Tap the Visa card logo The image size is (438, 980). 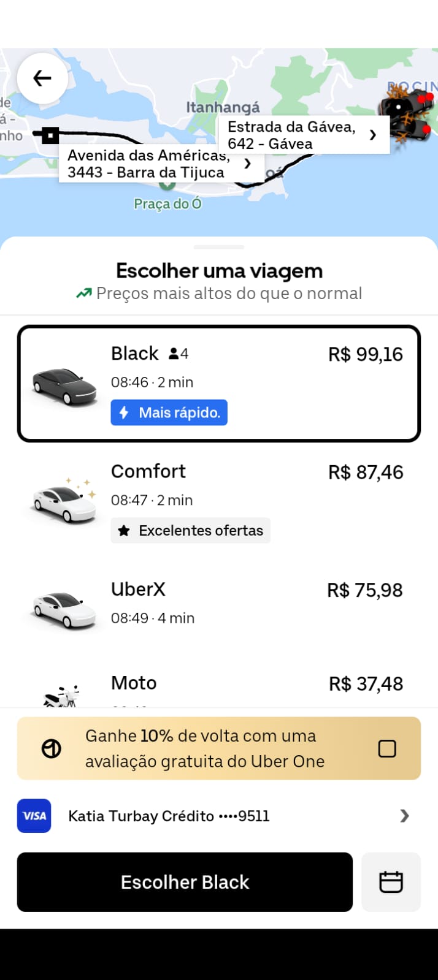(x=34, y=816)
